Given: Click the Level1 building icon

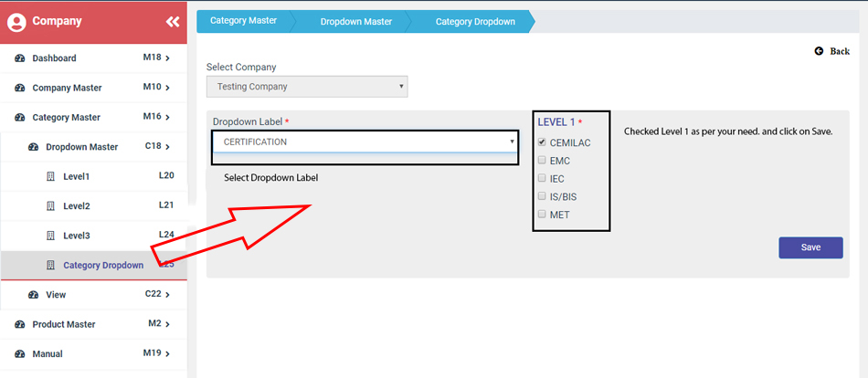Looking at the screenshot, I should (51, 176).
